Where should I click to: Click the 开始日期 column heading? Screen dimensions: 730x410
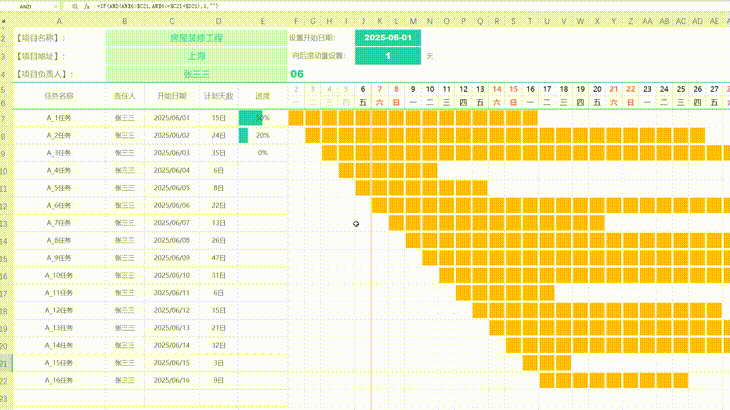pos(172,96)
